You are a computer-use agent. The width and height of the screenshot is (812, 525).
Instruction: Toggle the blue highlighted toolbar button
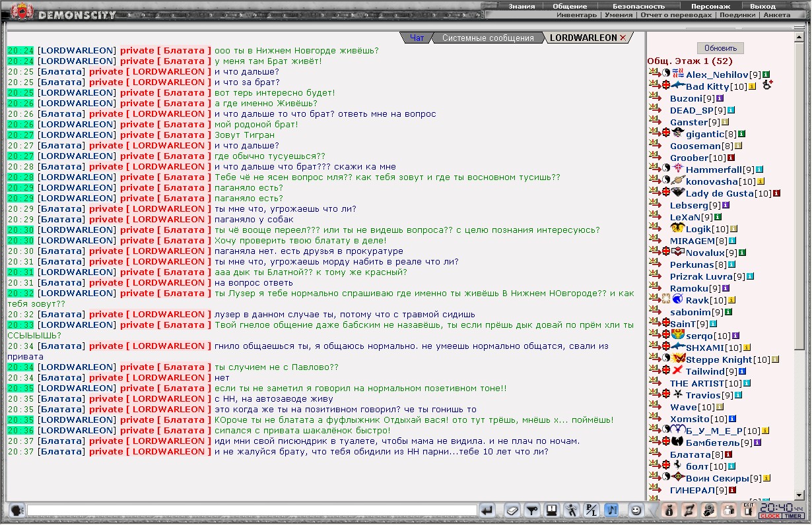click(x=611, y=510)
